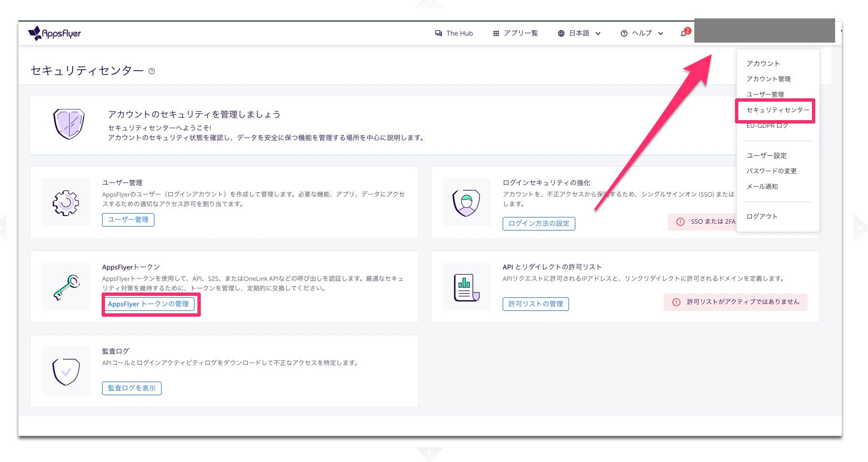The image size is (868, 462).
Task: Click the app list grid icon
Action: tap(496, 33)
